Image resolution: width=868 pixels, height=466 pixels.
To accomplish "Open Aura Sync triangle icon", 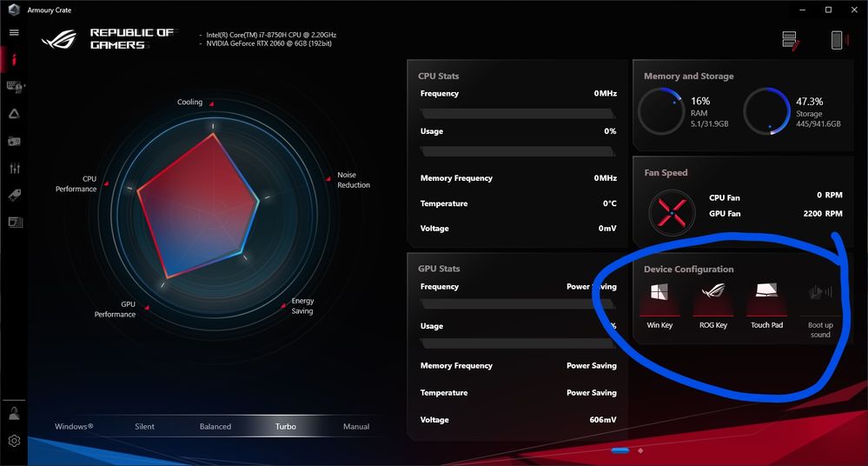I will pyautogui.click(x=14, y=113).
